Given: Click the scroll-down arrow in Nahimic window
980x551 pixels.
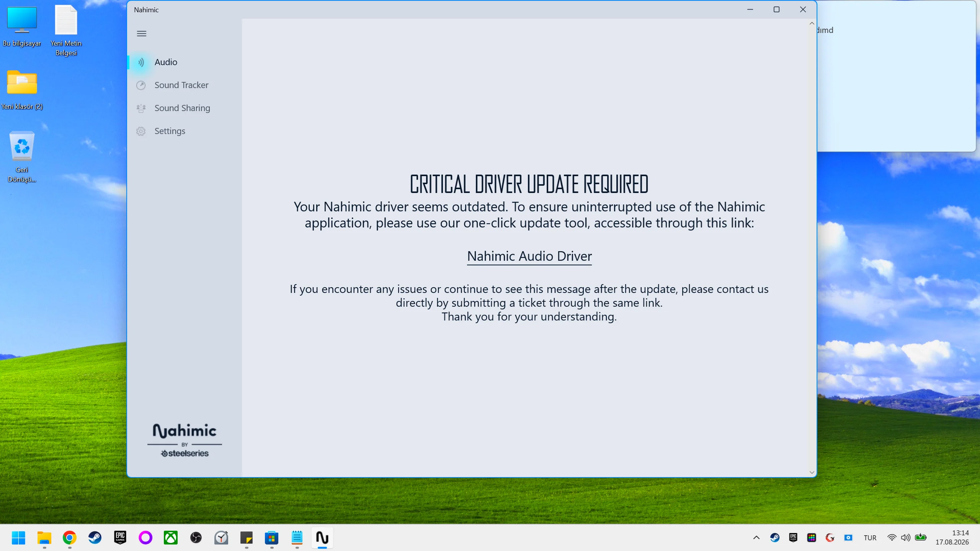Looking at the screenshot, I should pos(812,473).
